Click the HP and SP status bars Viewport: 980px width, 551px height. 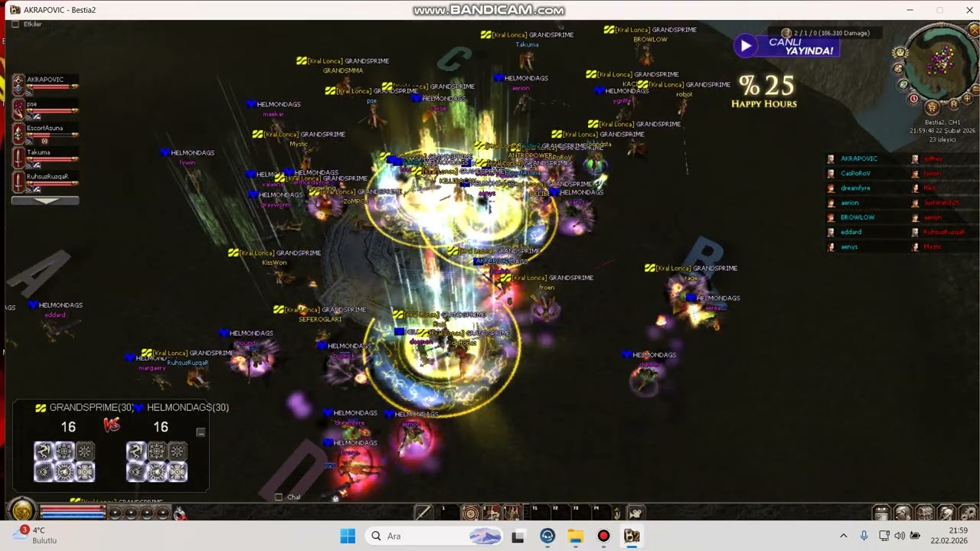point(73,510)
